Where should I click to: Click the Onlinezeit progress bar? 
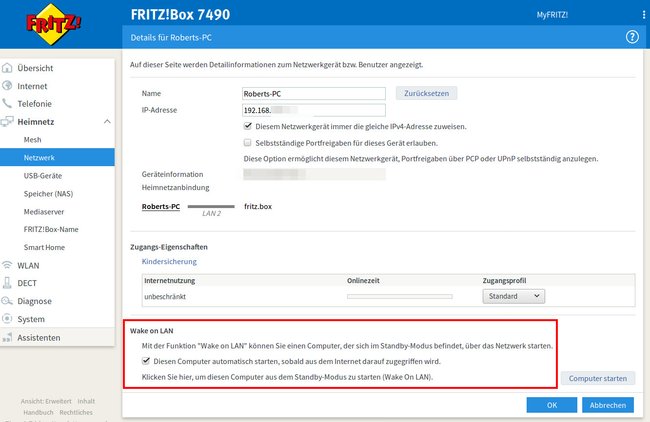point(400,296)
